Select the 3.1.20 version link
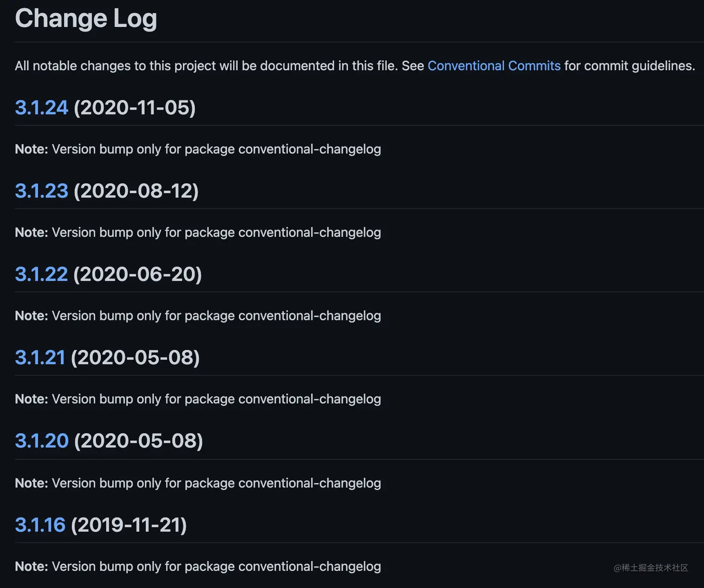 (x=41, y=441)
